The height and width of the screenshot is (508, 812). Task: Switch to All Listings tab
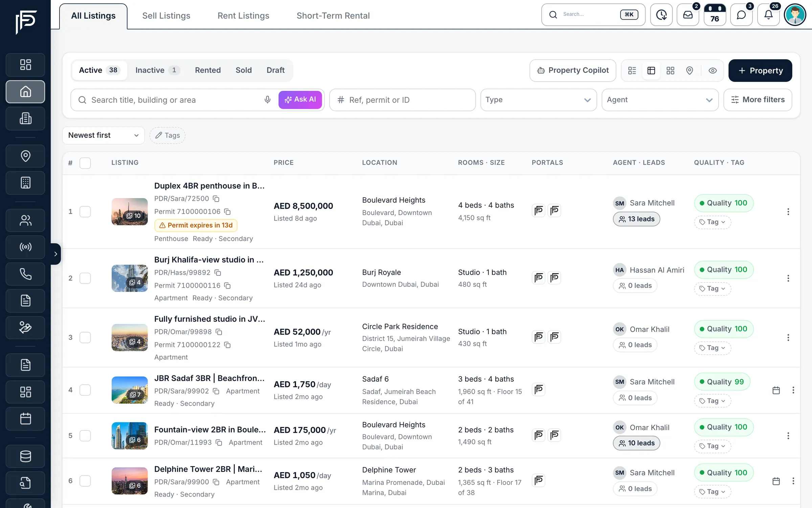(93, 16)
